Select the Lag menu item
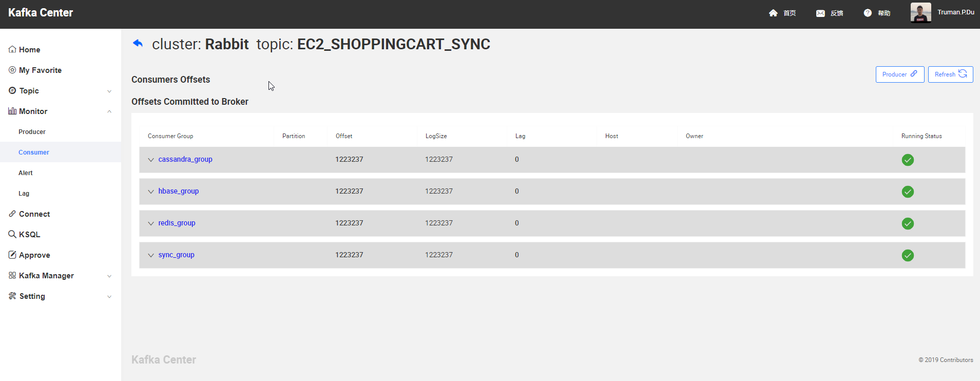980x381 pixels. 24,194
